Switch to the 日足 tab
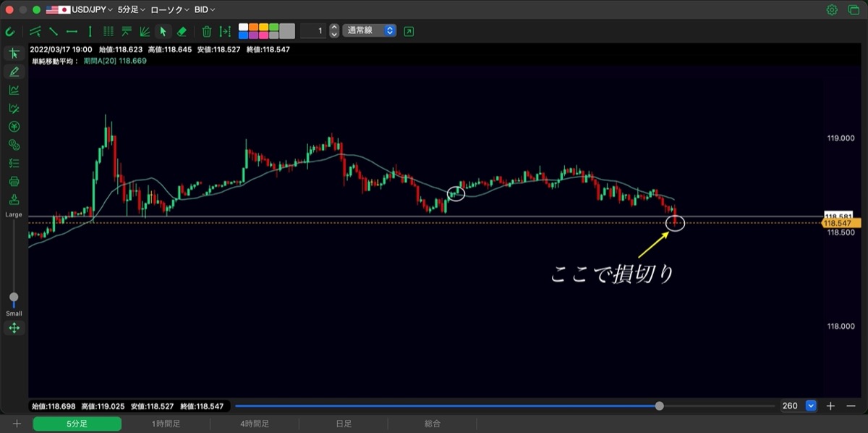Viewport: 868px width, 433px height. click(x=344, y=424)
